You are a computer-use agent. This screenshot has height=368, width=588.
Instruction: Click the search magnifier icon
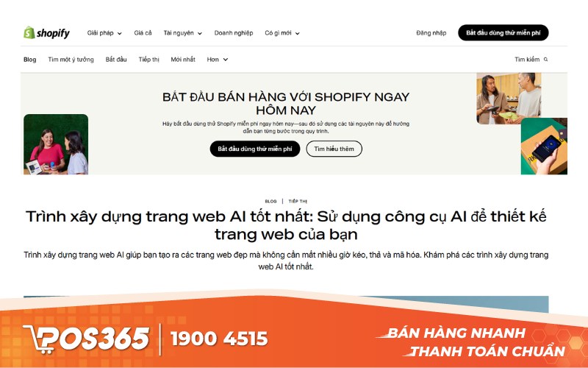pos(545,60)
